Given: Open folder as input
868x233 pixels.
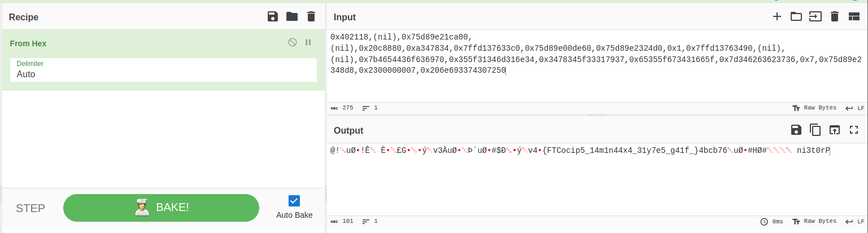Looking at the screenshot, I should 796,16.
